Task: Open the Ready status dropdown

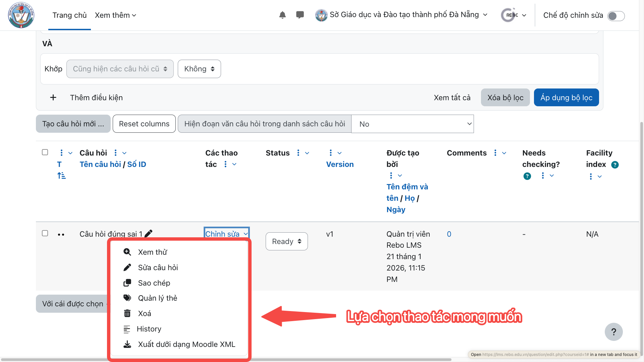Action: (287, 241)
